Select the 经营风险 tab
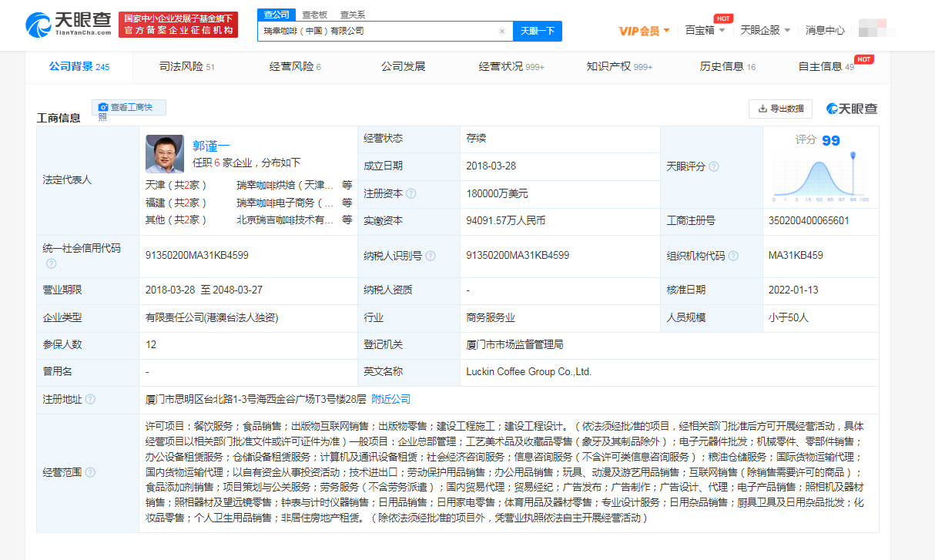Screen dimensions: 935x560 tap(295, 67)
